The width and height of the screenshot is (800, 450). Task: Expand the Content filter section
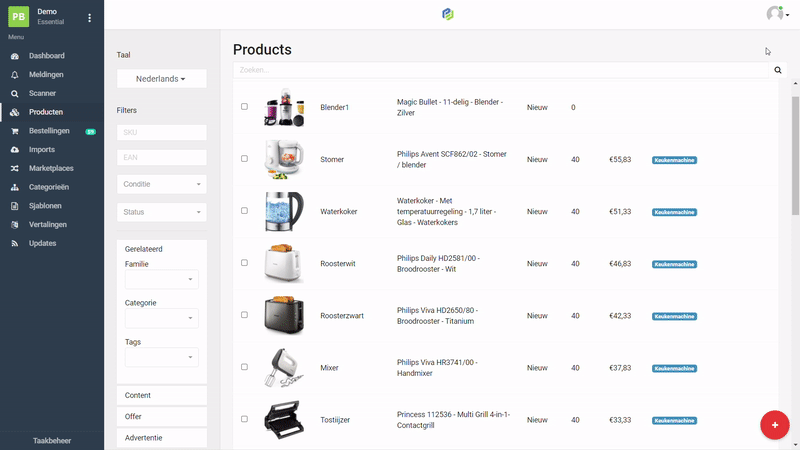tap(161, 396)
